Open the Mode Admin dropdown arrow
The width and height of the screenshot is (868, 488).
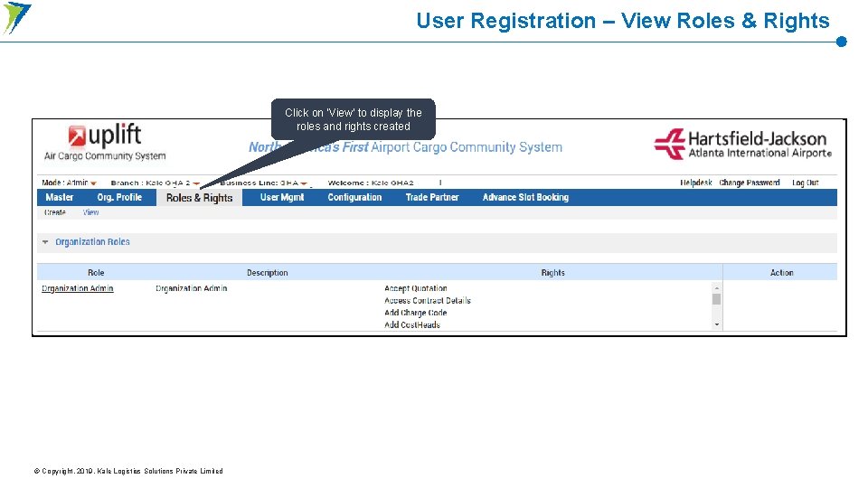[x=93, y=183]
